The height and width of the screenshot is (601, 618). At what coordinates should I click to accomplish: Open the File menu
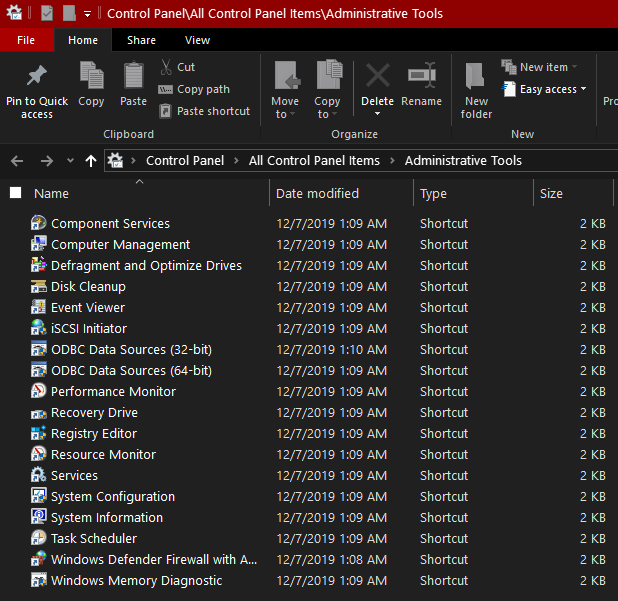pos(26,40)
